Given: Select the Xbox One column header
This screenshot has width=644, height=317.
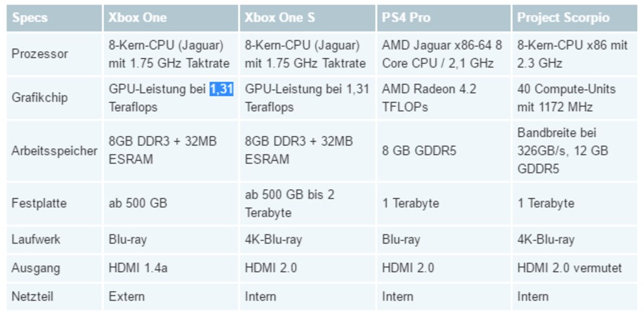Looking at the screenshot, I should click(x=138, y=18).
